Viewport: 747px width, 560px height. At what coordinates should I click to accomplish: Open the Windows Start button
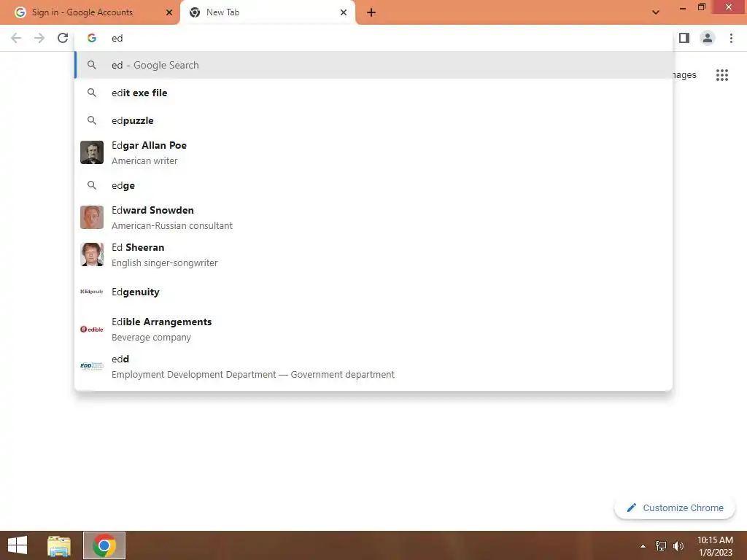18,545
